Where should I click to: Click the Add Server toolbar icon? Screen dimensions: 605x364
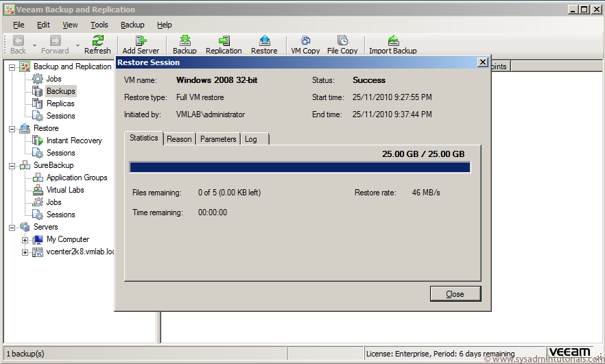(141, 40)
